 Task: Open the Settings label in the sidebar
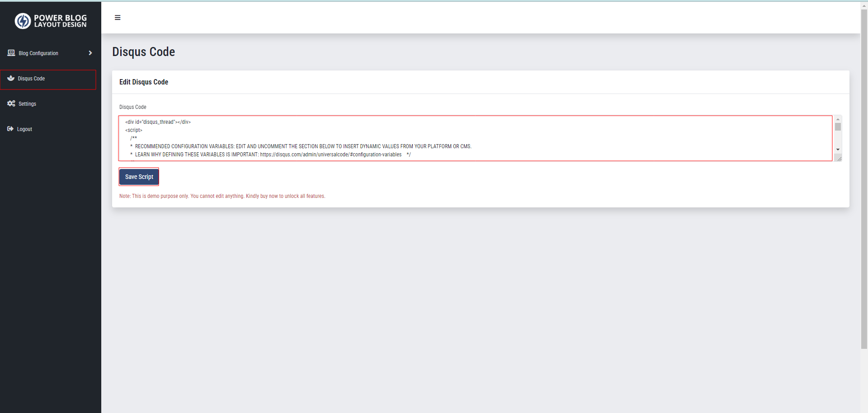27,104
